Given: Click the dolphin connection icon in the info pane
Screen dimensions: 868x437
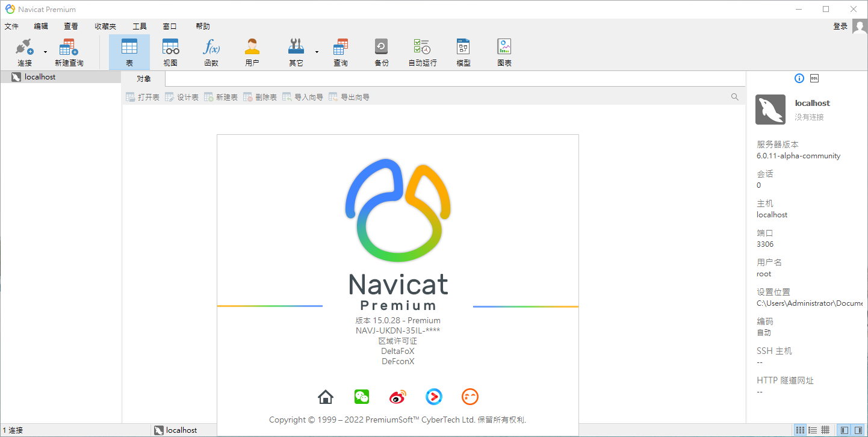Looking at the screenshot, I should [x=770, y=110].
